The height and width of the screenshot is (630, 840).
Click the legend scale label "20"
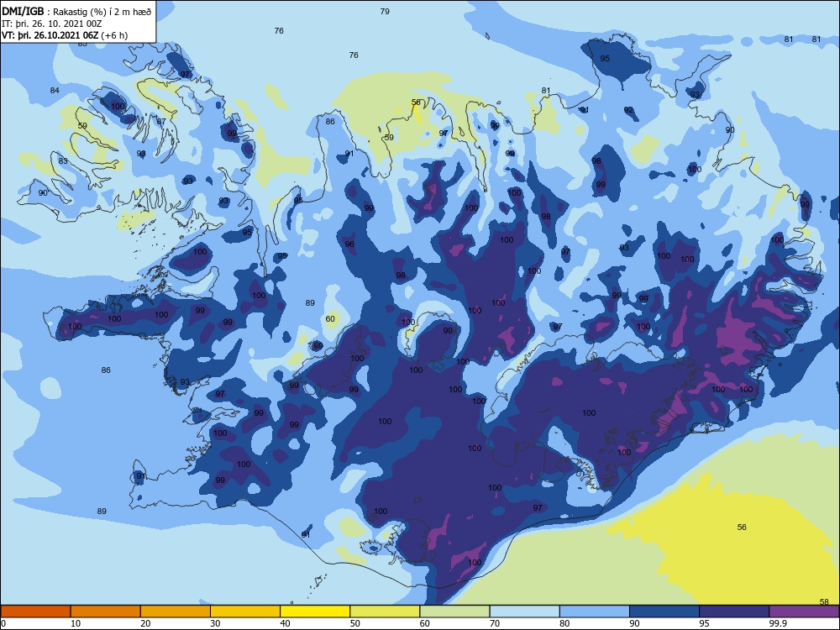[145, 623]
